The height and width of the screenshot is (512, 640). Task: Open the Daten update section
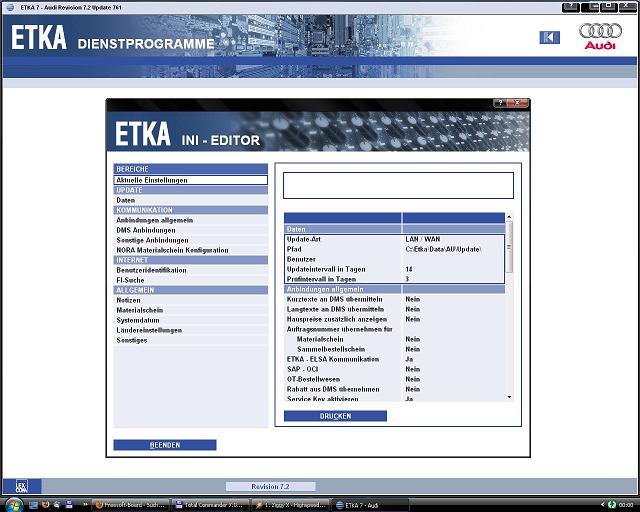[x=191, y=200]
